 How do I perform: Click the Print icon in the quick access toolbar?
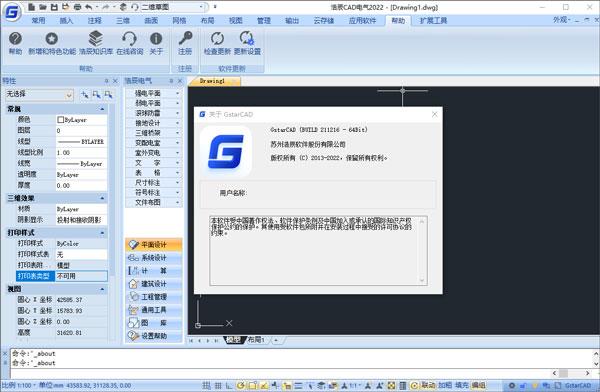pos(77,7)
